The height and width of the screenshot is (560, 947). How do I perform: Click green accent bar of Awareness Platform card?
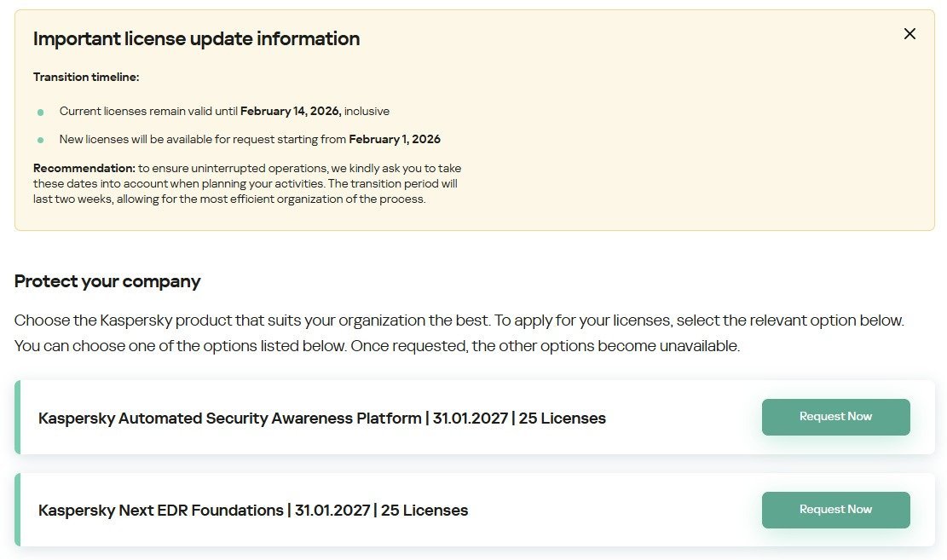17,418
